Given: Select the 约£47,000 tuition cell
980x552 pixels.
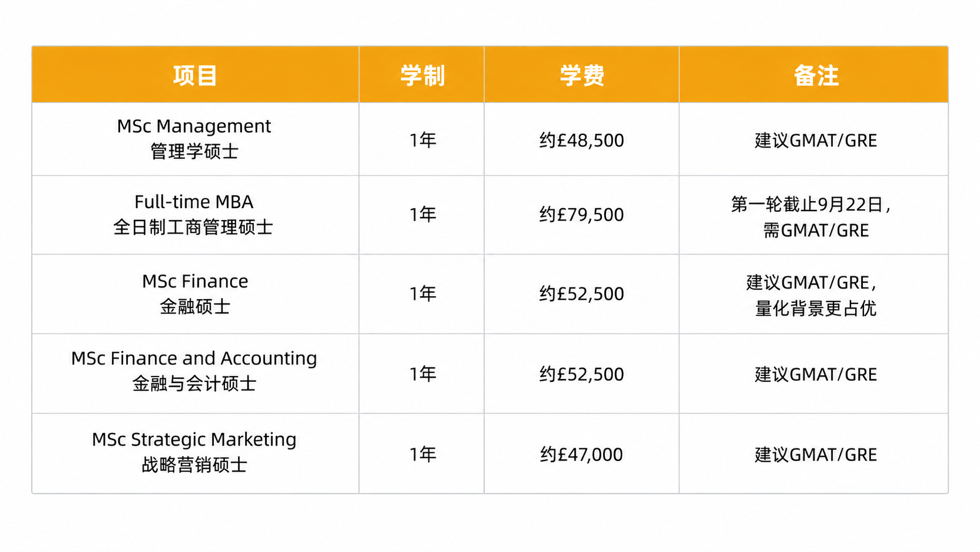Looking at the screenshot, I should 581,453.
